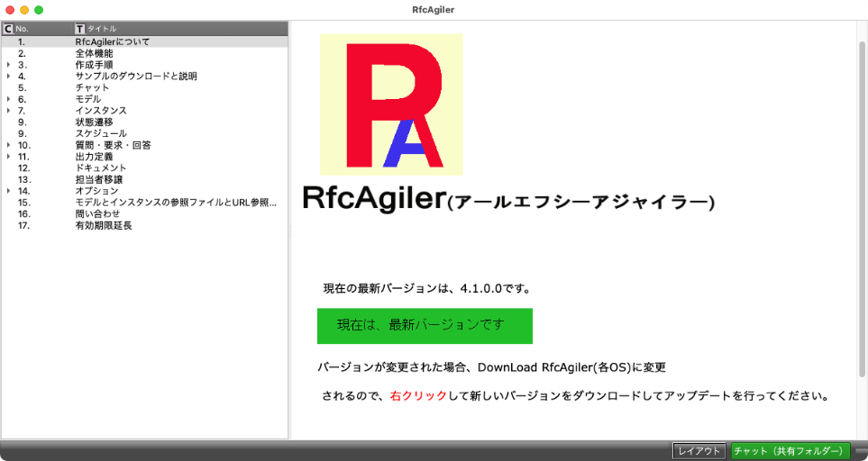Select 質問・要求・回答 row
Image resolution: width=868 pixels, height=461 pixels.
coord(144,145)
